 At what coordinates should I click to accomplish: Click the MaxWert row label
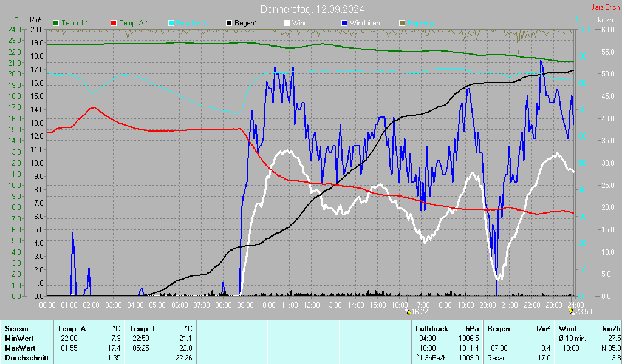click(x=20, y=348)
